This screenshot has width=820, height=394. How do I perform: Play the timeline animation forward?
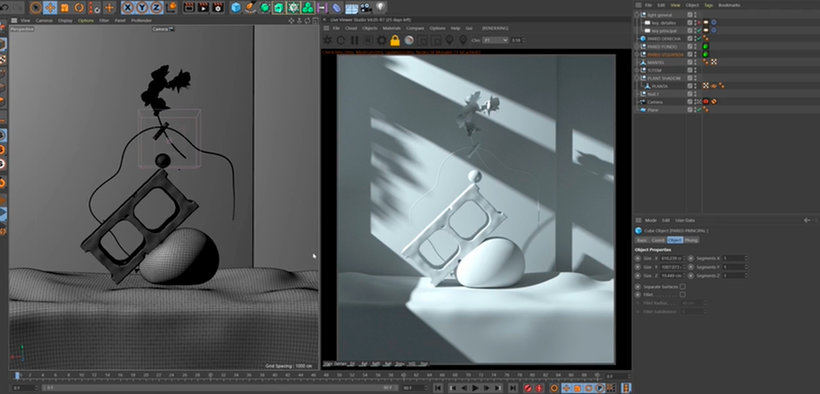tap(475, 388)
